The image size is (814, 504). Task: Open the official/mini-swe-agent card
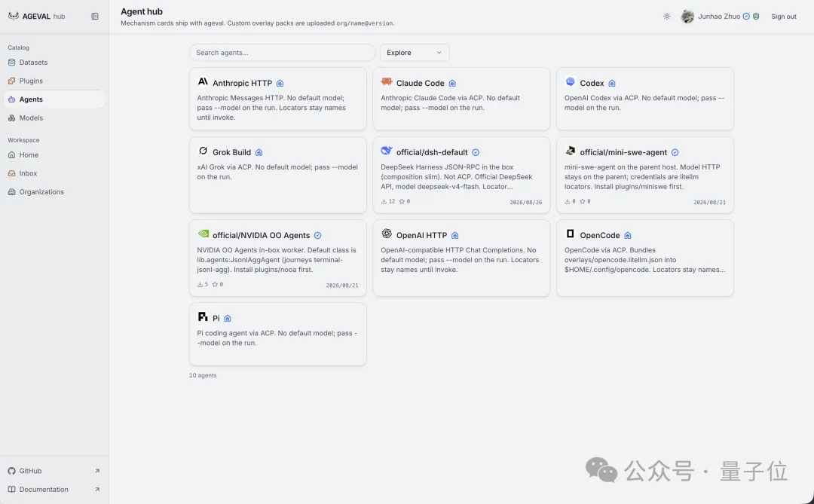tap(644, 175)
